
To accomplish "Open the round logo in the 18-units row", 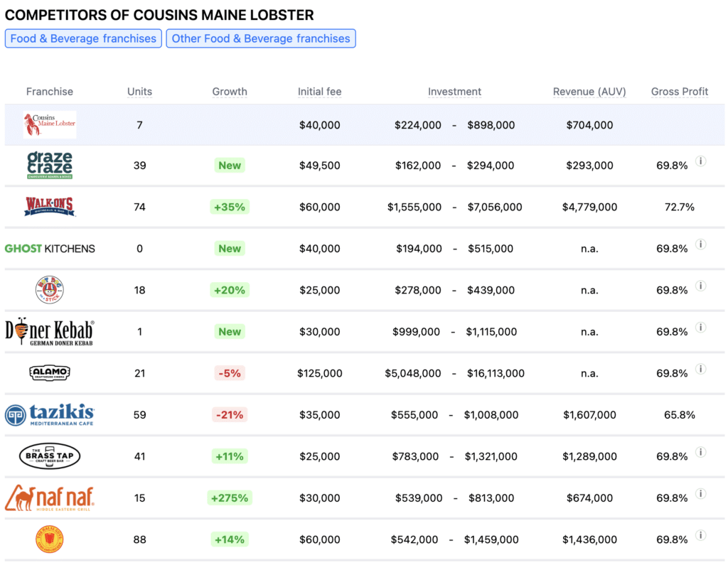I will [50, 290].
